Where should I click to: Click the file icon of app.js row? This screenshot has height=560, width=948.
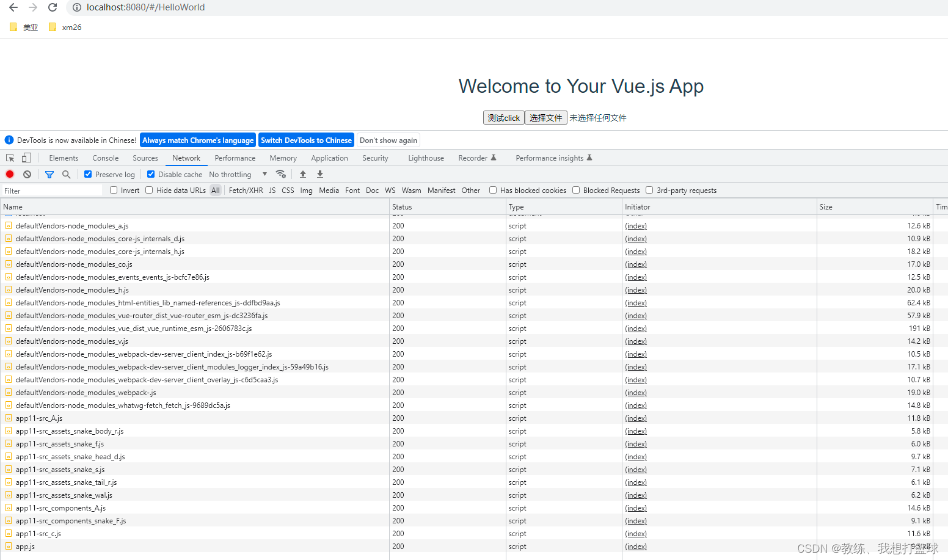pos(9,546)
